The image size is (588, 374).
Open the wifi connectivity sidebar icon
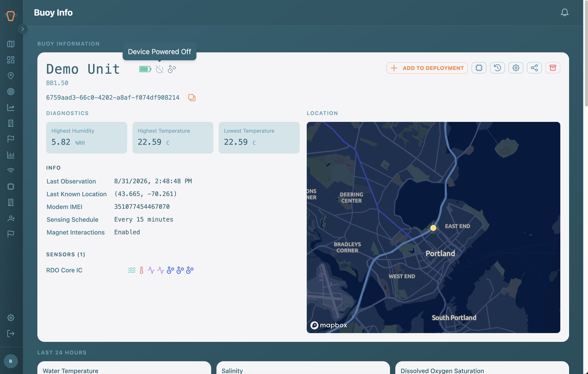point(11,171)
